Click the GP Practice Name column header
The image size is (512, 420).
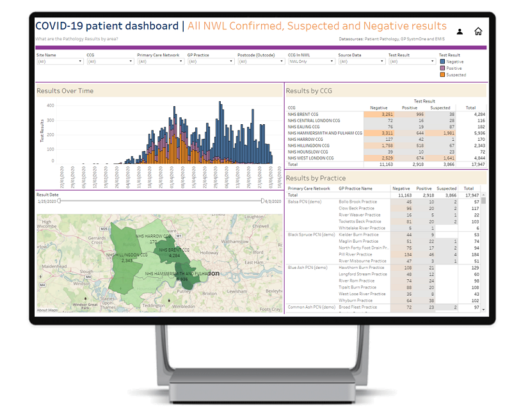point(356,188)
